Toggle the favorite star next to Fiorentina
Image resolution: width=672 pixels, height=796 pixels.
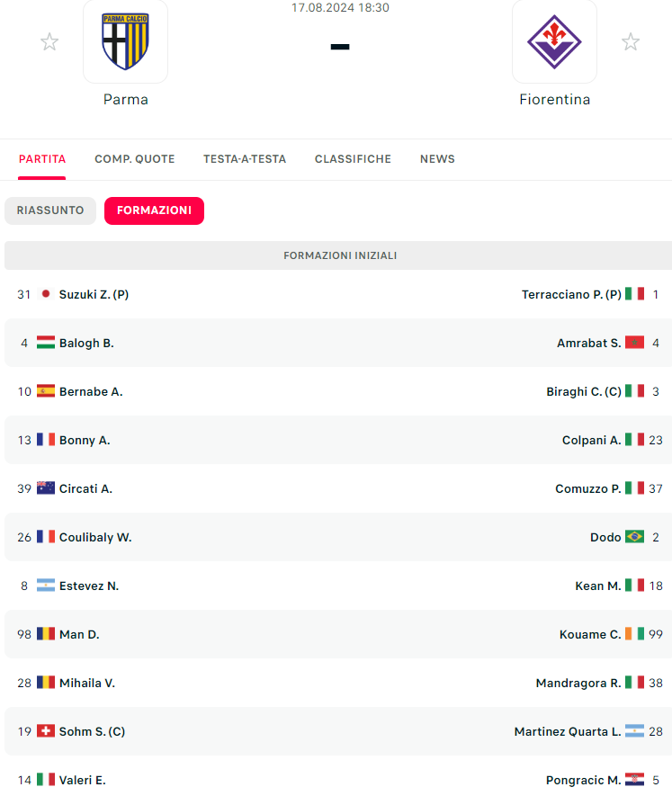coord(631,42)
